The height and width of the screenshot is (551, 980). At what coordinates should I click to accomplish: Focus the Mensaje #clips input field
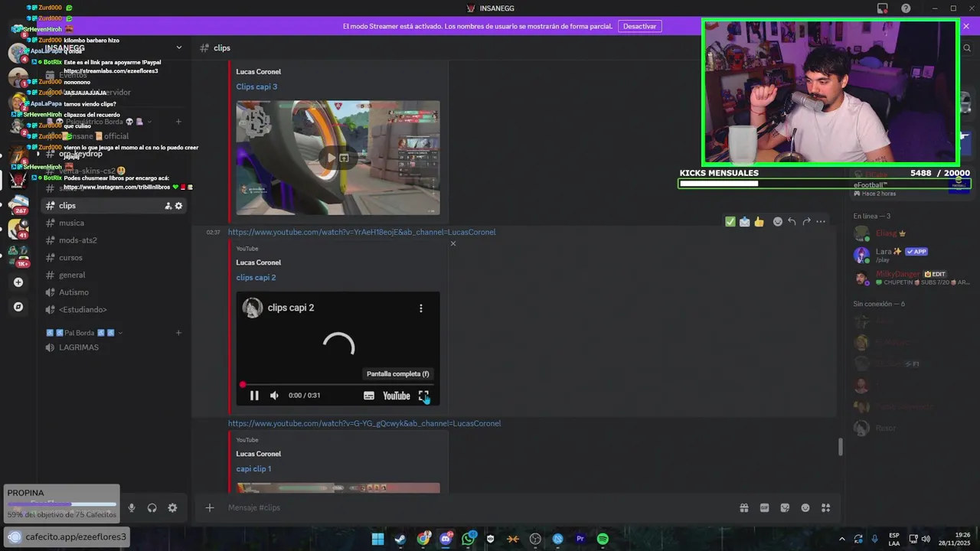[x=475, y=508]
